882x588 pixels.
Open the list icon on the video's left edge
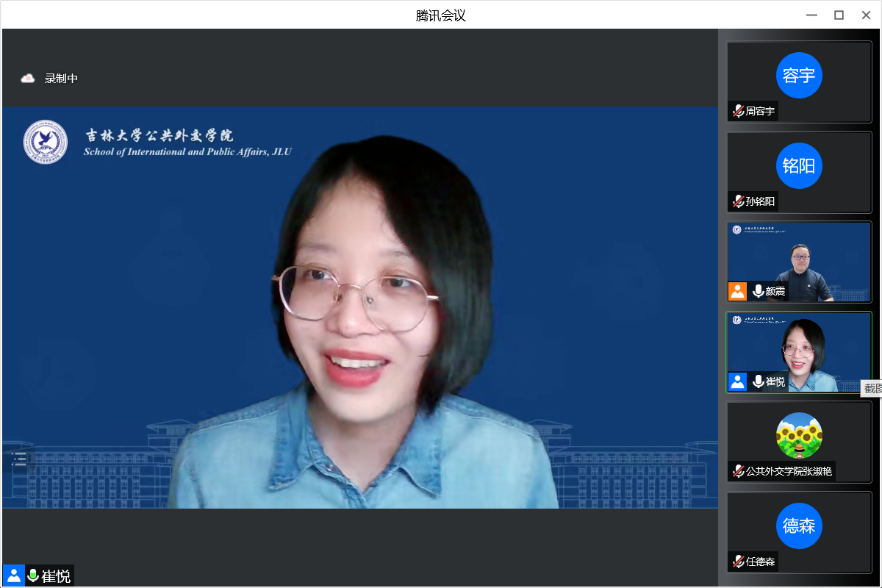tap(19, 459)
